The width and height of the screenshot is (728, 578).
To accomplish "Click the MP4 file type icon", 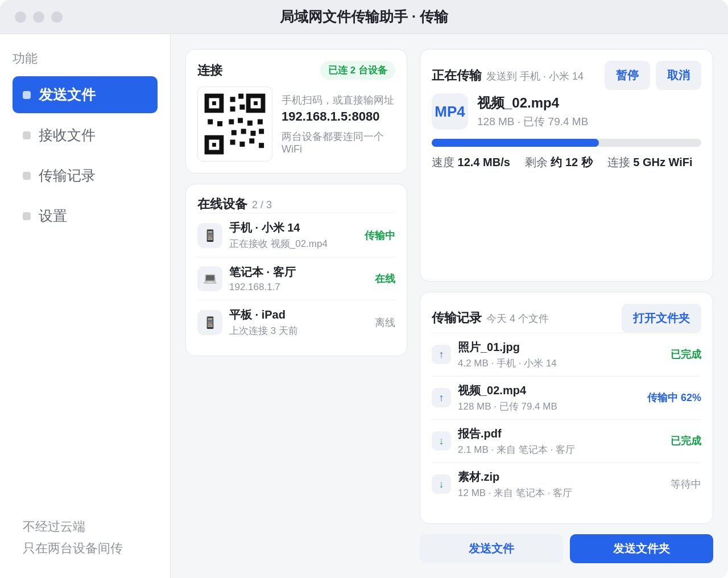I will pyautogui.click(x=450, y=112).
